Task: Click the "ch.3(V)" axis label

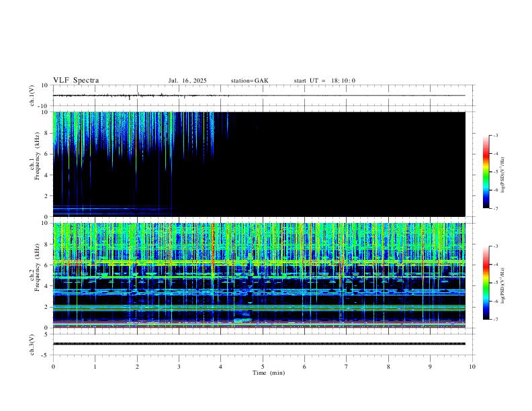Action: coord(32,345)
